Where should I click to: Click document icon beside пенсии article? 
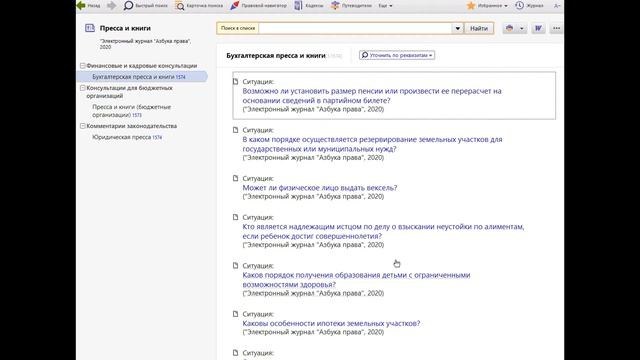(236, 82)
